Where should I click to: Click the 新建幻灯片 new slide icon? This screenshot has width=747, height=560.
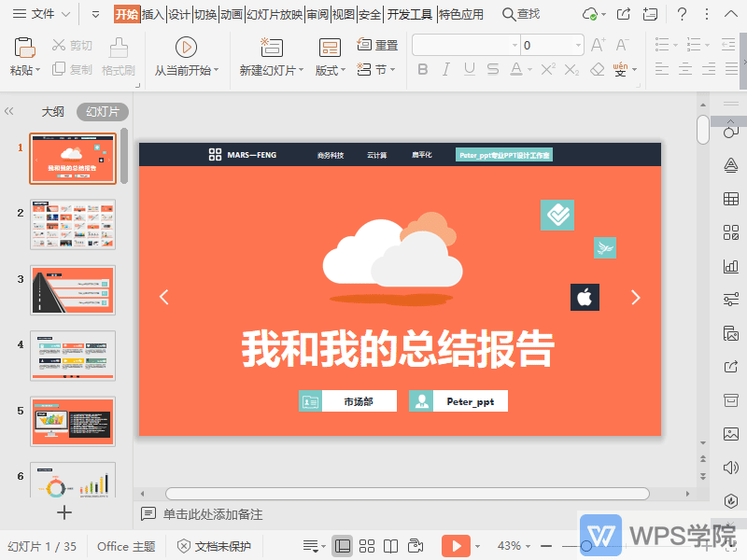point(271,47)
